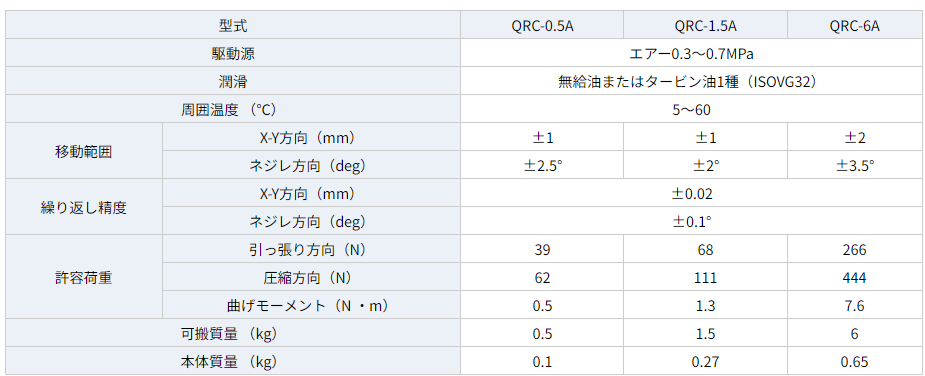Click the 駆動源 row label
This screenshot has width=925, height=376.
[233, 54]
